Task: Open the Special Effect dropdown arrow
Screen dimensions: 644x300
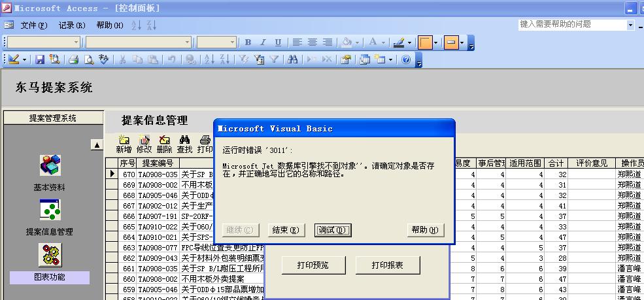Action: point(462,42)
